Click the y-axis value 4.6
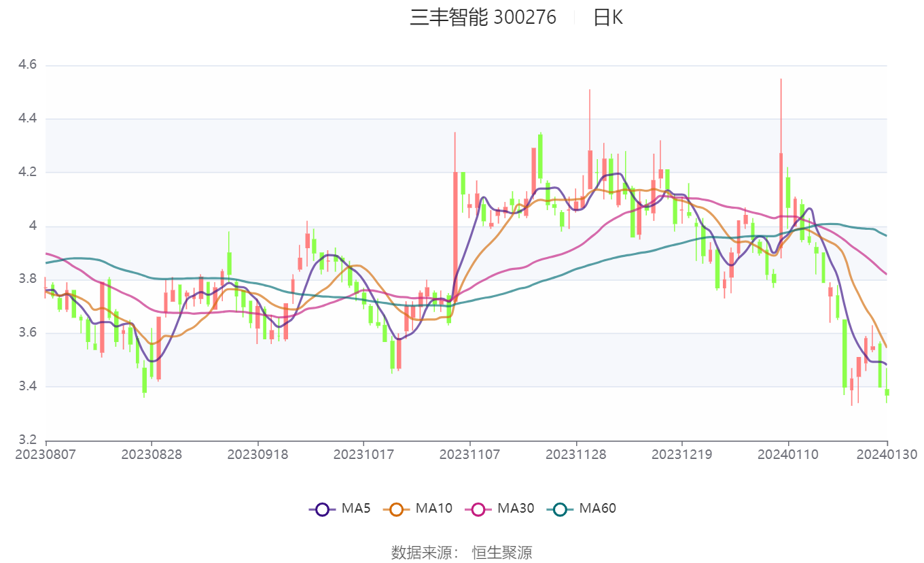924x563 pixels. click(x=27, y=65)
